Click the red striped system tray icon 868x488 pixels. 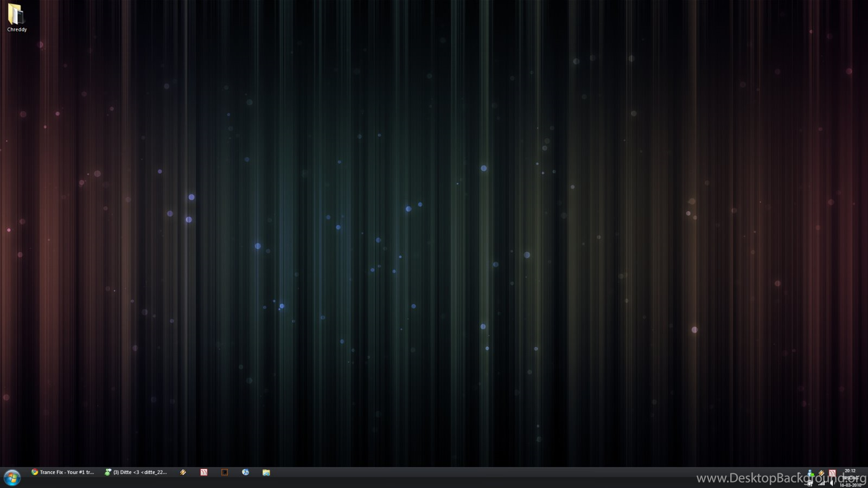tap(832, 473)
